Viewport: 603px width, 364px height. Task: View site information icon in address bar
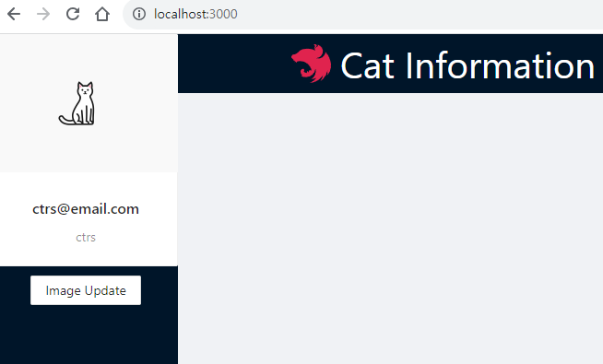139,14
